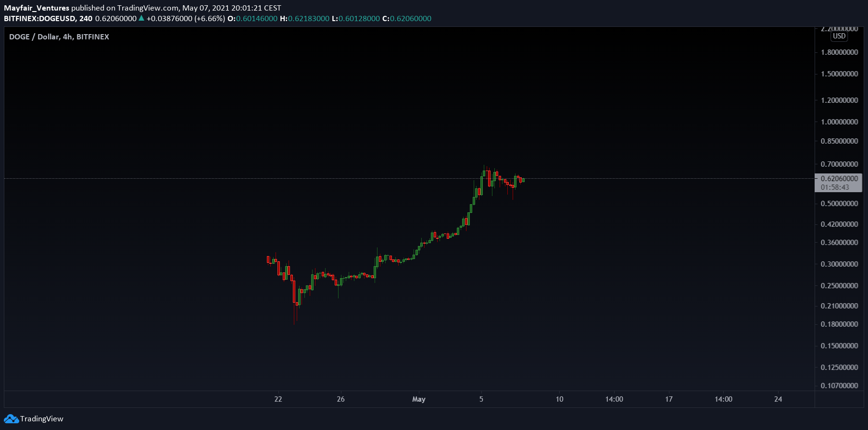Viewport: 868px width, 430px height.
Task: Click the TradingView logo icon
Action: [12, 419]
